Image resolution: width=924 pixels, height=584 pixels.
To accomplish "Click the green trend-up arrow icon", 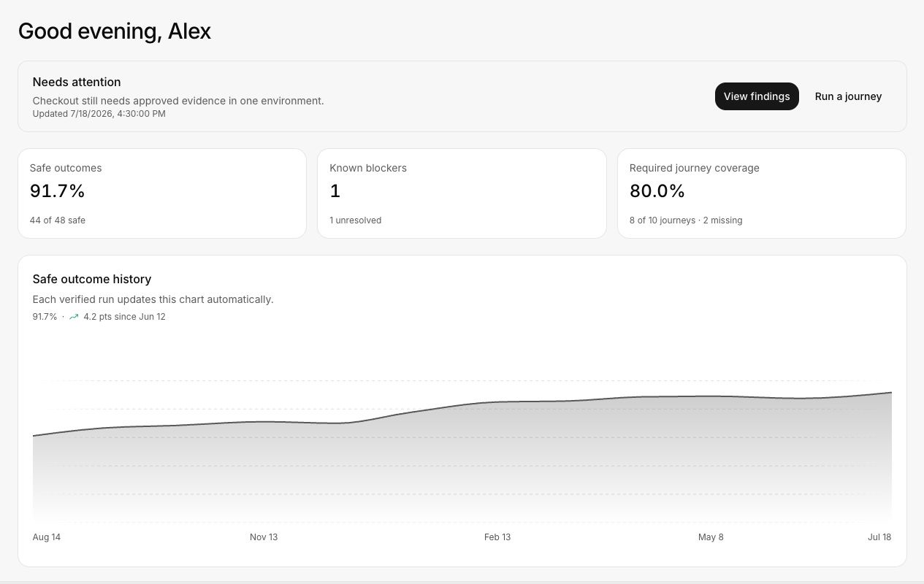I will 74,317.
